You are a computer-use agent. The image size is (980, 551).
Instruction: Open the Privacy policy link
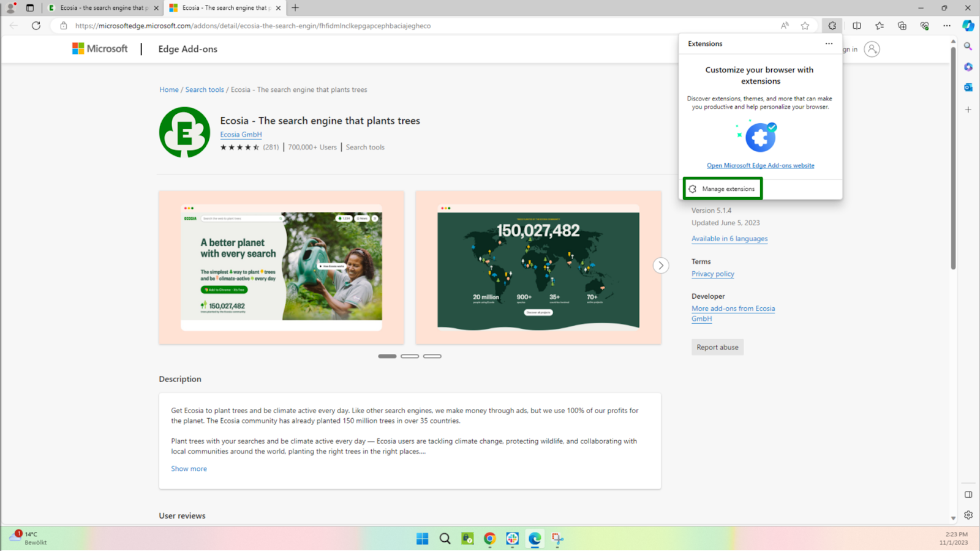click(713, 274)
